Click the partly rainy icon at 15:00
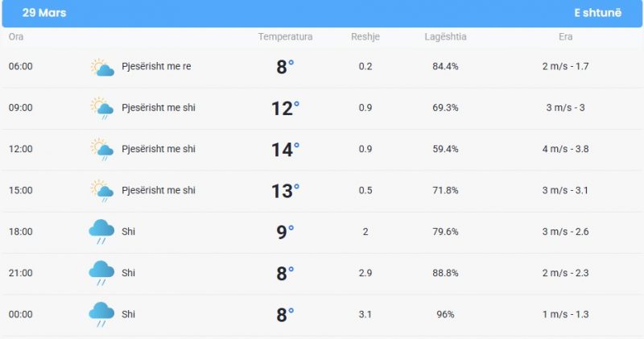 tap(102, 191)
